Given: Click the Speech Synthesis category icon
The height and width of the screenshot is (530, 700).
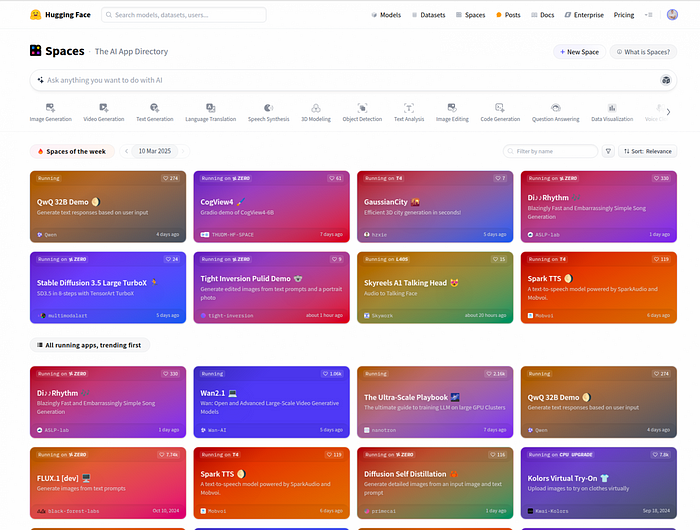Looking at the screenshot, I should 268,108.
